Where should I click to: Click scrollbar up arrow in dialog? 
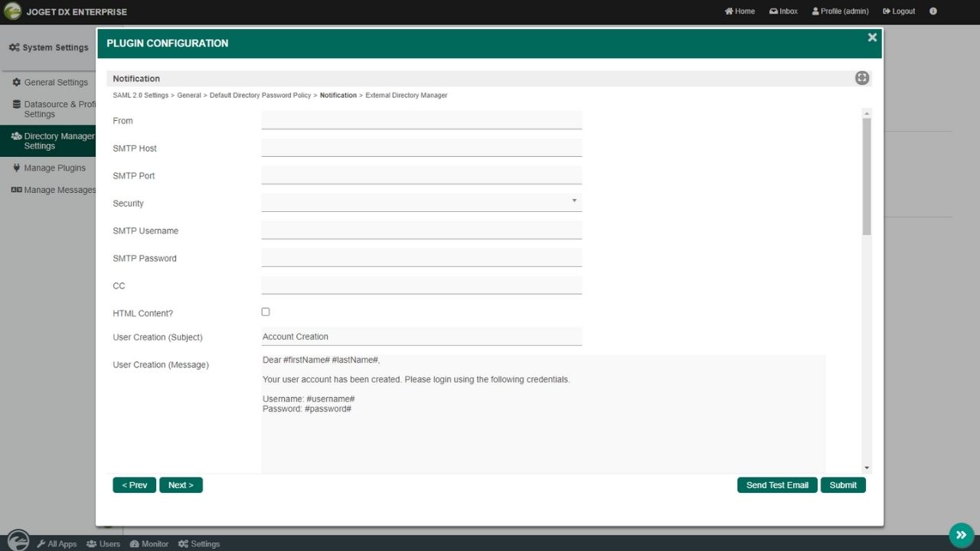(x=867, y=112)
